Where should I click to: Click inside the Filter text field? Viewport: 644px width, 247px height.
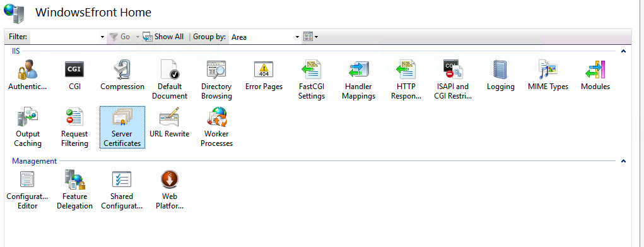point(65,37)
